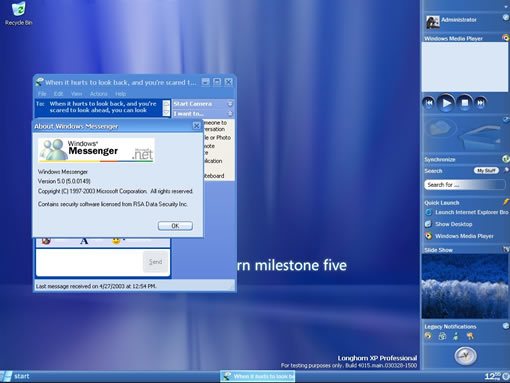Collapse the I want to... panel
This screenshot has height=383, width=510.
[x=230, y=114]
